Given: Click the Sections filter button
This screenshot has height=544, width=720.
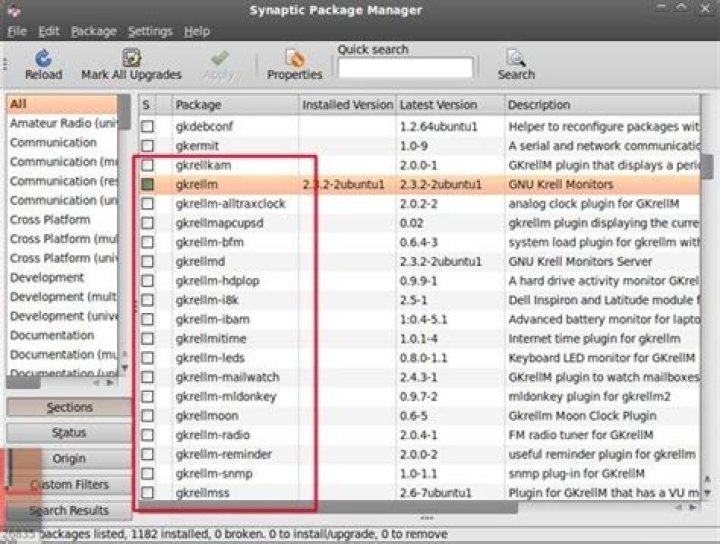Looking at the screenshot, I should [69, 407].
